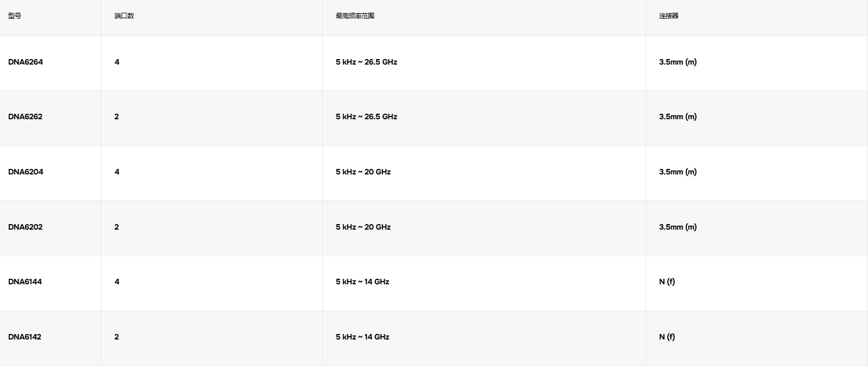Select the DNA6144 connector N (f)
The height and width of the screenshot is (366, 868).
coord(667,282)
